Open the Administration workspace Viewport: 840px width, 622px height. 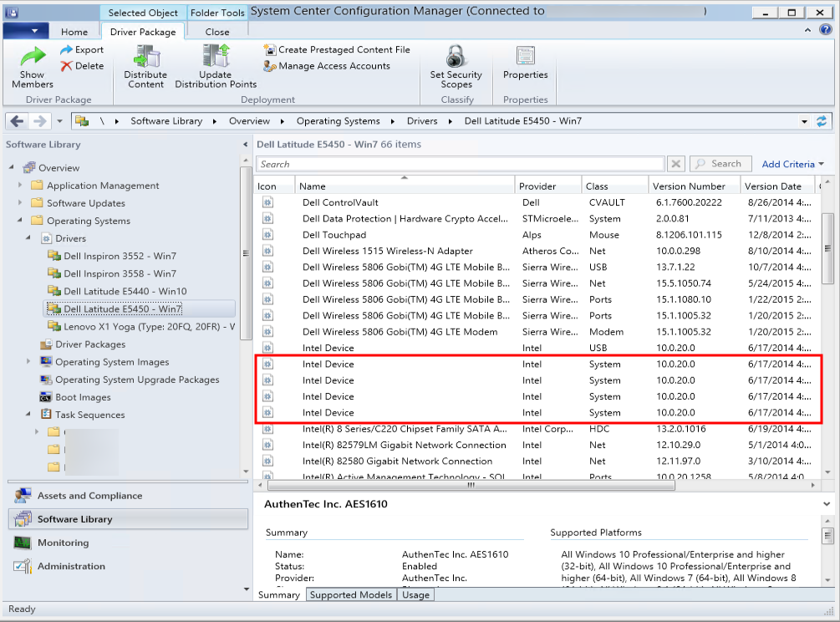coord(71,566)
